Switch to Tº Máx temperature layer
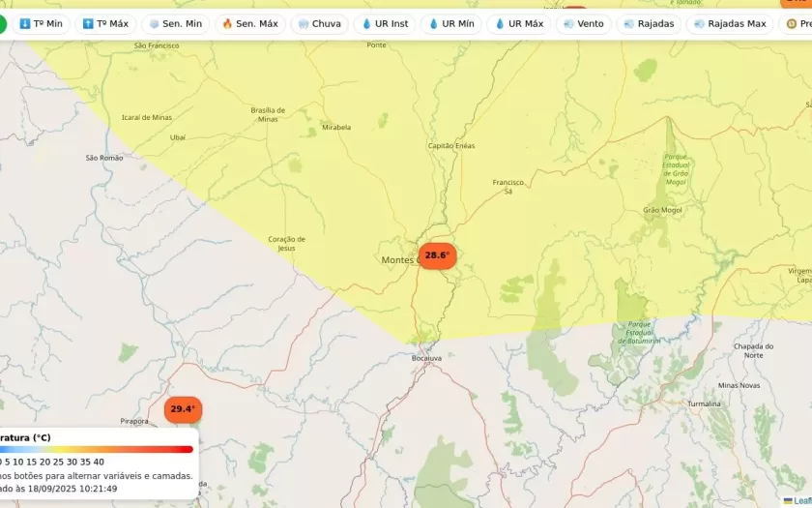 click(x=105, y=24)
